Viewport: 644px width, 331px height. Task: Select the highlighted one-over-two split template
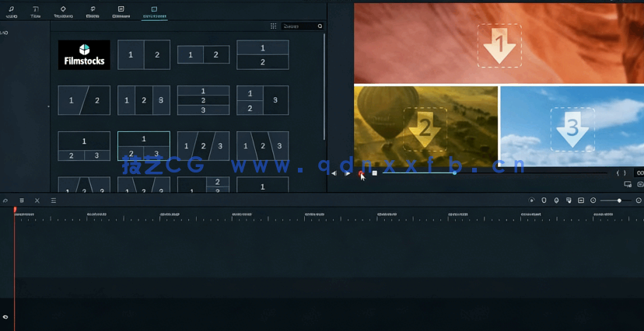click(143, 146)
